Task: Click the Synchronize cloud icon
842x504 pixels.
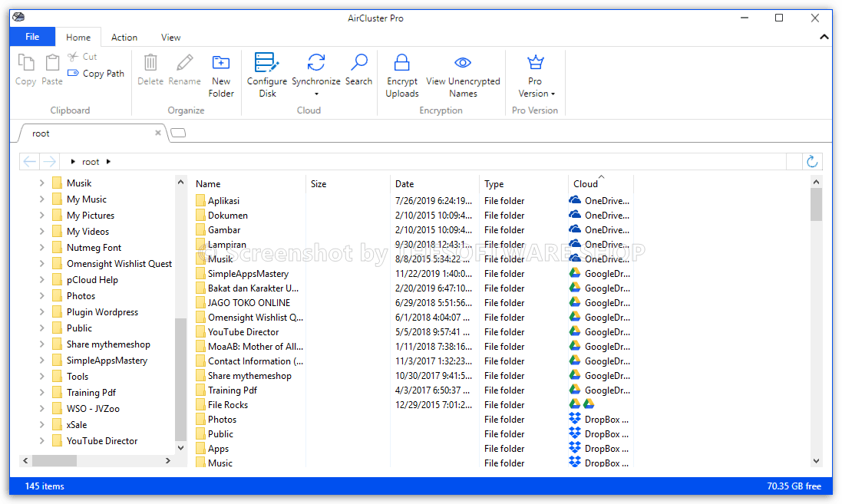Action: [315, 63]
